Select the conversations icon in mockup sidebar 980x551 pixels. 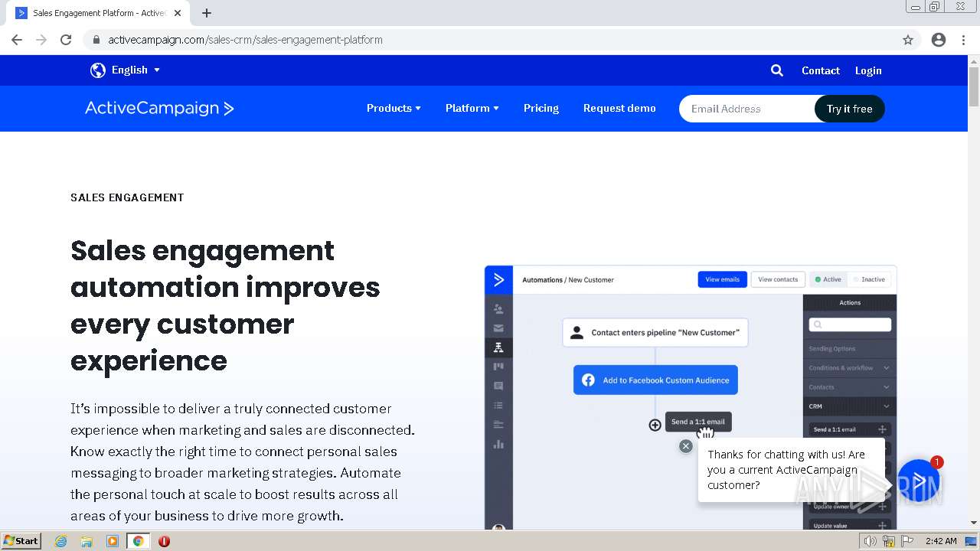click(x=498, y=386)
